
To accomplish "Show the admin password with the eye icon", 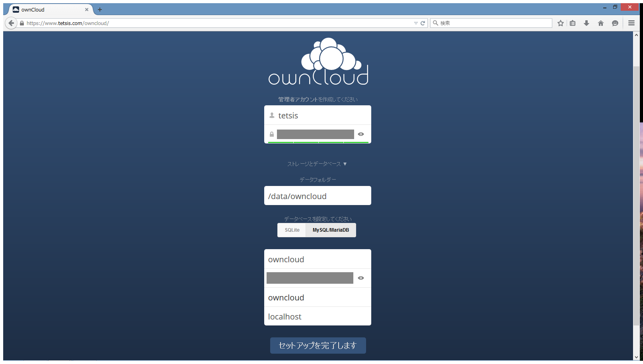I will [x=361, y=134].
